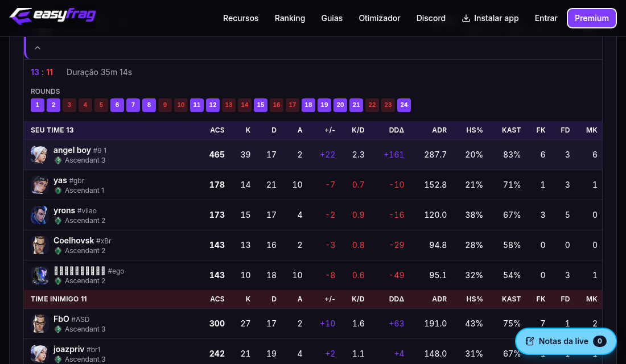The width and height of the screenshot is (626, 364).
Task: Click angel boy's DDΔ value +161
Action: (394, 155)
